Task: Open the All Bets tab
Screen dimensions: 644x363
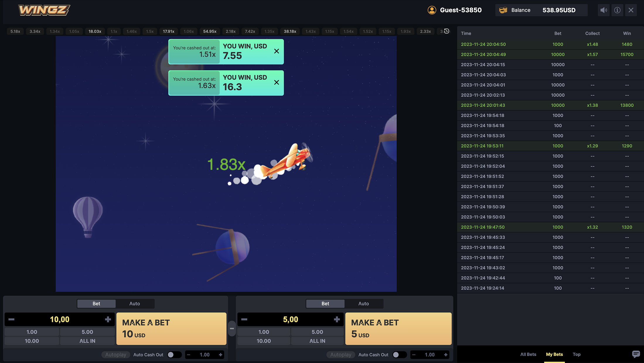Action: pyautogui.click(x=528, y=354)
